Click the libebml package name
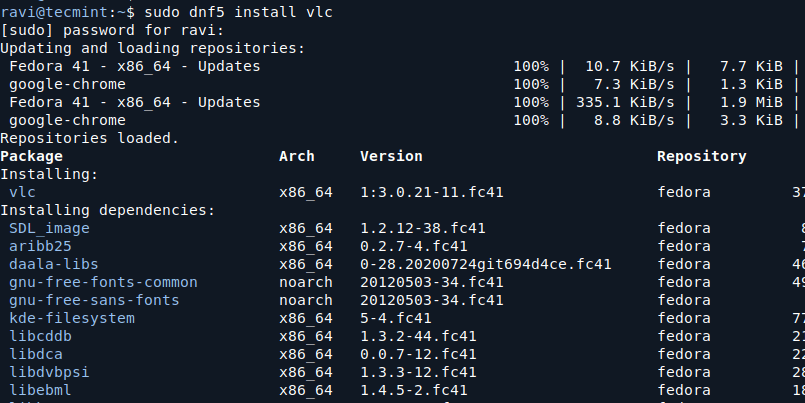 [x=40, y=390]
